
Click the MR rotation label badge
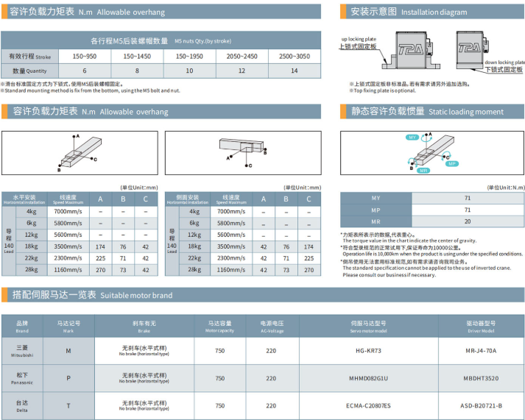[x=423, y=171]
